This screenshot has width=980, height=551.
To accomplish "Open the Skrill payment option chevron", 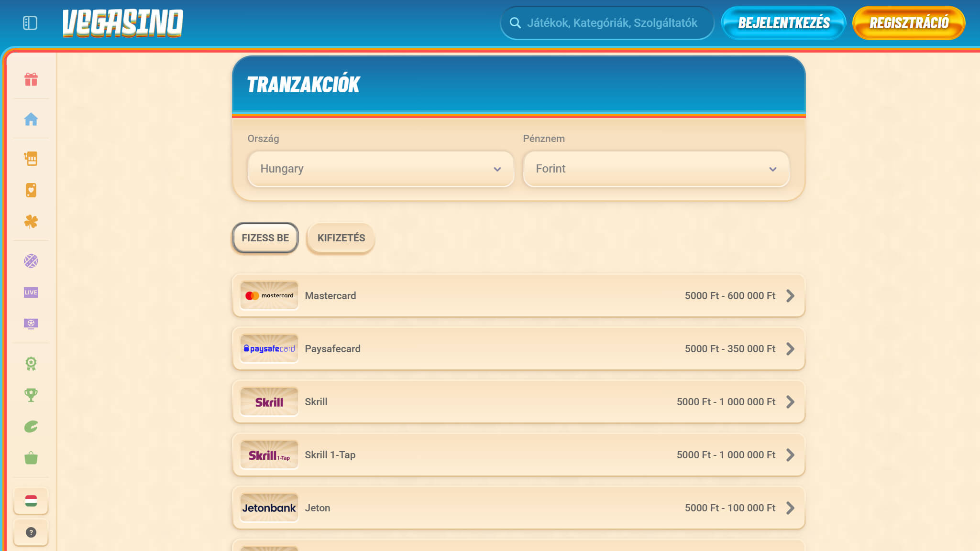I will coord(790,402).
